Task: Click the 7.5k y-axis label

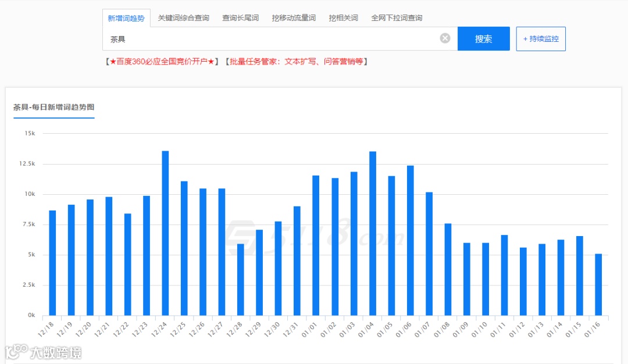Action: click(x=29, y=224)
